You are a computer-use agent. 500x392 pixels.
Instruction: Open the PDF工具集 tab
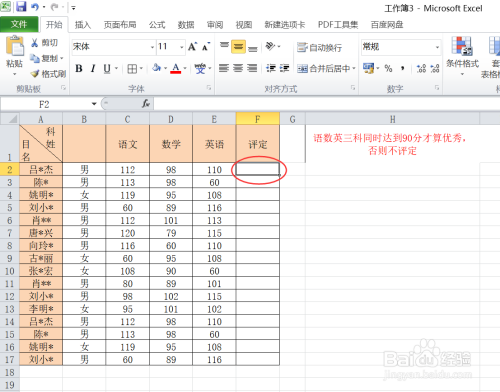tap(338, 25)
